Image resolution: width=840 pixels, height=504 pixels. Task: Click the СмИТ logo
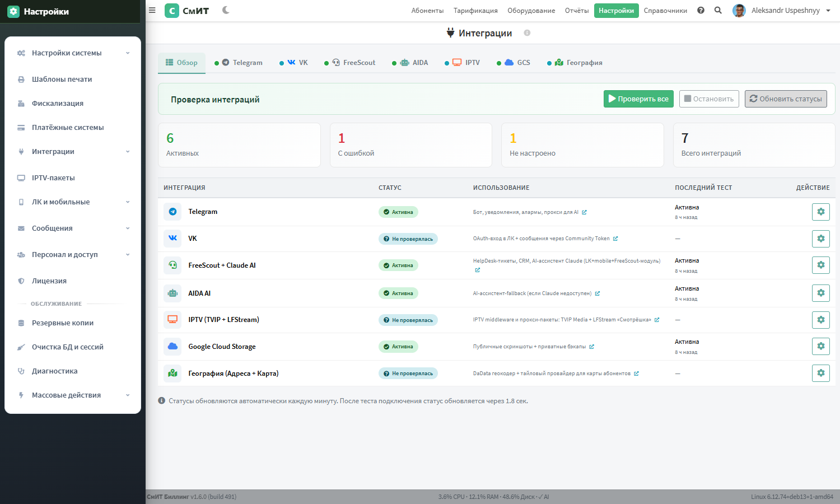(x=187, y=11)
